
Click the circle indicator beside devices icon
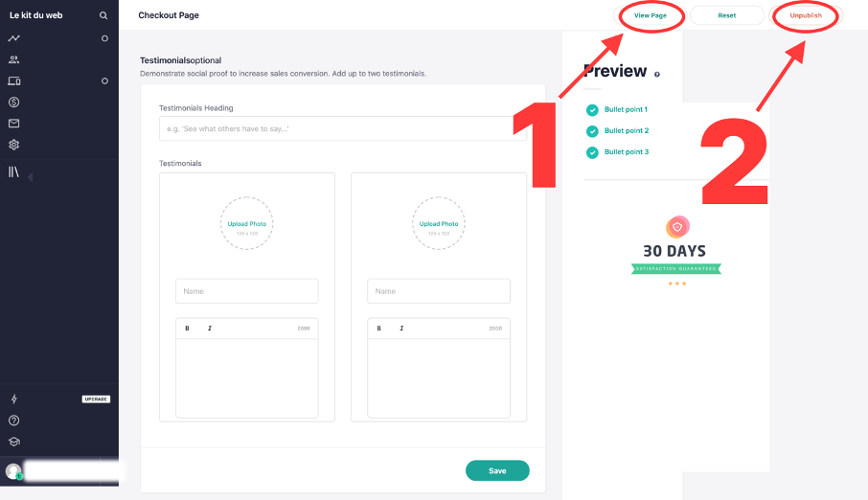[x=104, y=80]
